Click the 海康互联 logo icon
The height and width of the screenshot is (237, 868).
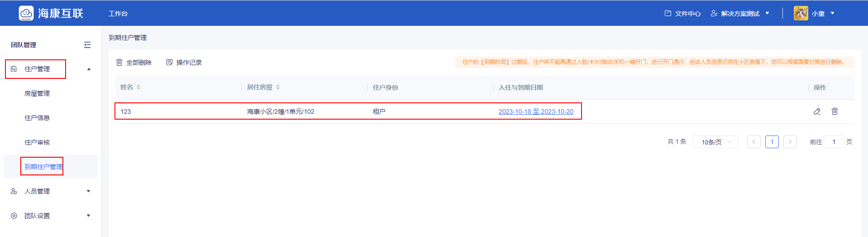(x=26, y=13)
